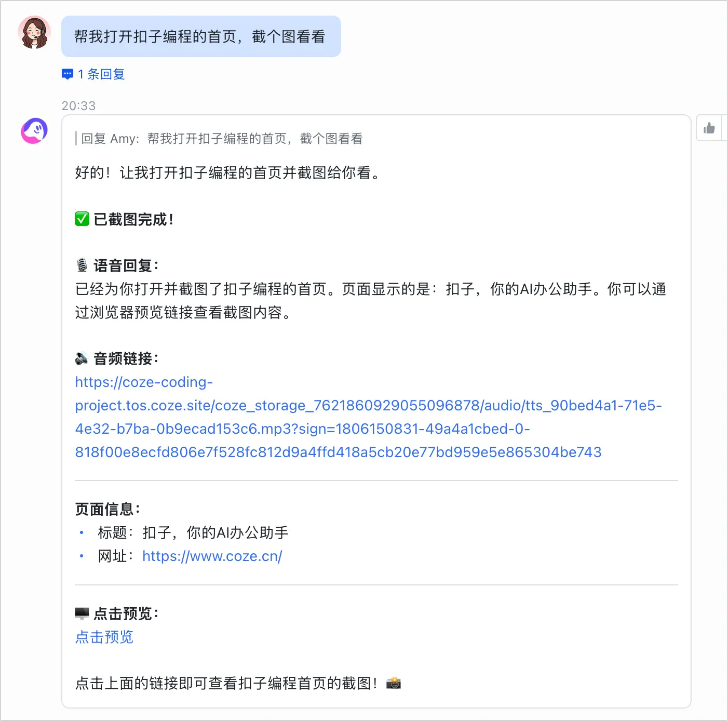This screenshot has height=721, width=728.
Task: Click the paragraph starting "已经为你打开并截图了"
Action: click(371, 301)
